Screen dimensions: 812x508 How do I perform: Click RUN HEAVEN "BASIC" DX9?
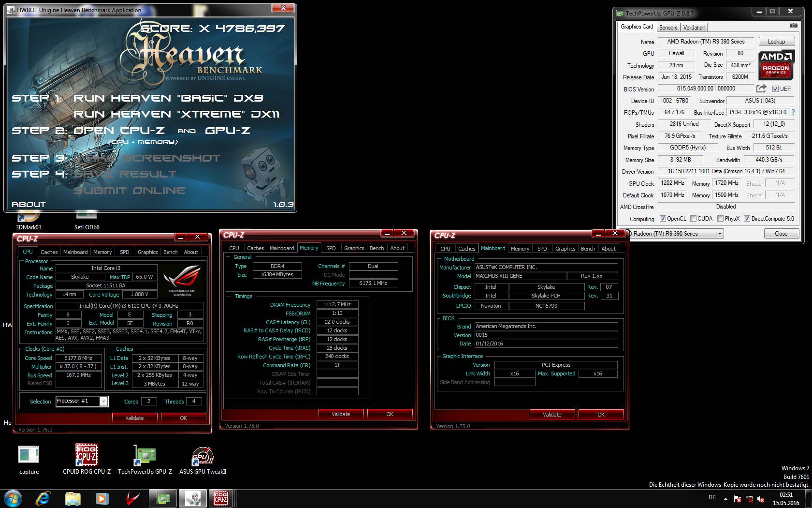coord(168,98)
